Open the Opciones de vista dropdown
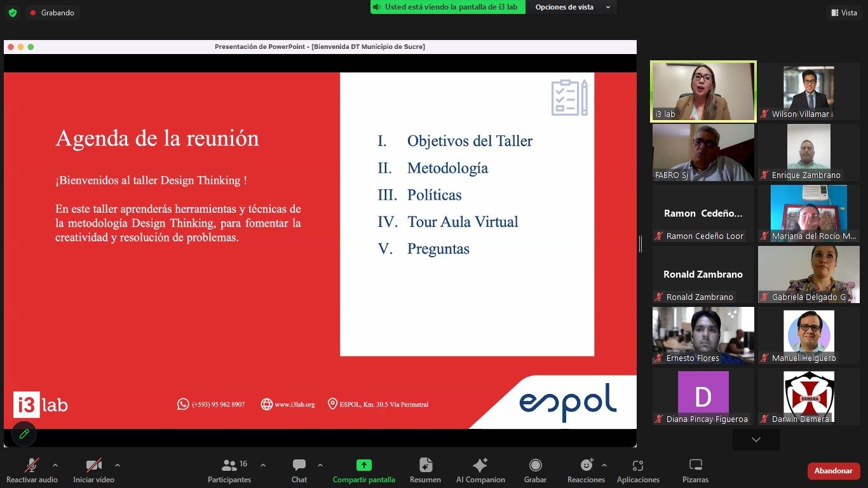Viewport: 868px width, 488px height. (x=573, y=7)
